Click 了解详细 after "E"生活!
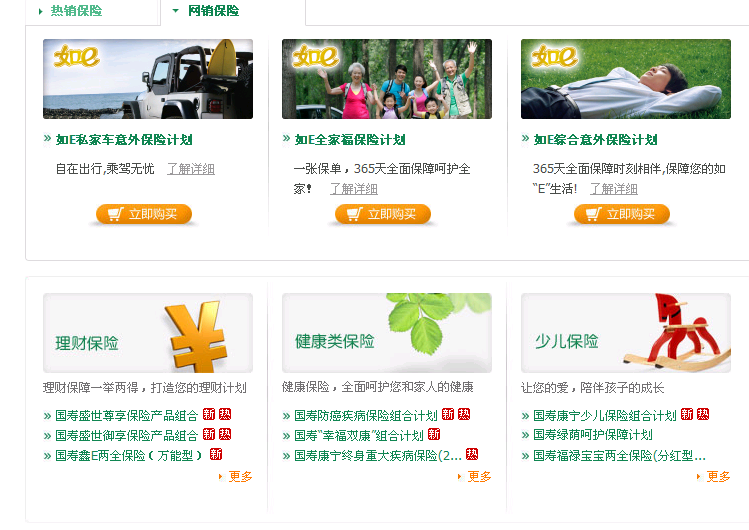Viewport: 749px width, 530px height. [614, 189]
